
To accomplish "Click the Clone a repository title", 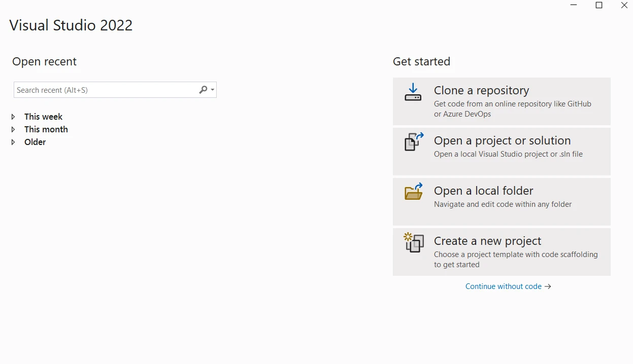I will click(481, 90).
